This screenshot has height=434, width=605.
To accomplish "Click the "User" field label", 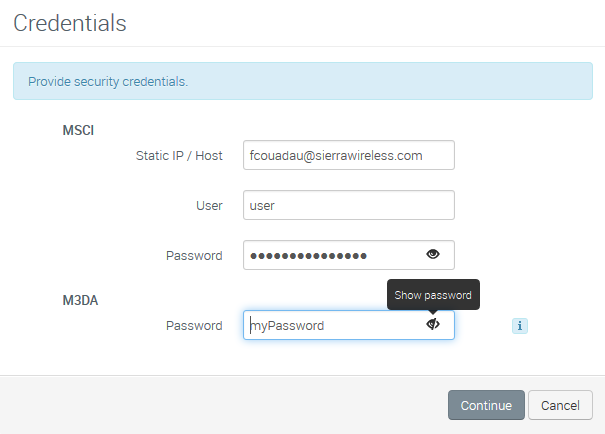I will 209,205.
